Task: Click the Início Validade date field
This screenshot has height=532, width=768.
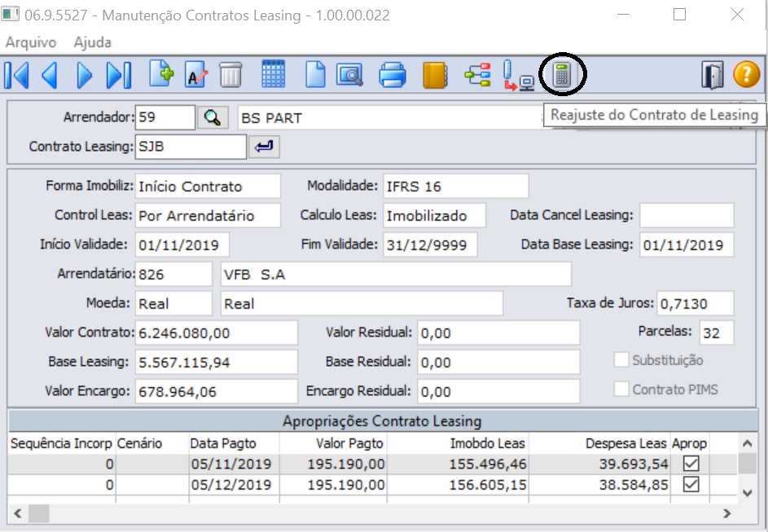Action: pyautogui.click(x=182, y=245)
